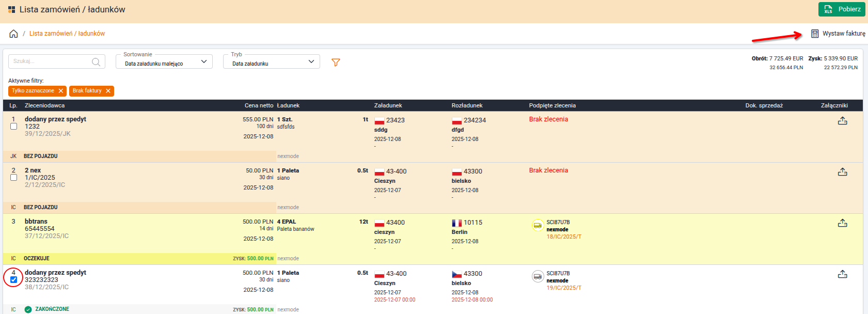Image resolution: width=868 pixels, height=314 pixels.
Task: Click 'Lista zamówień / ładunków' breadcrumb link
Action: (67, 34)
